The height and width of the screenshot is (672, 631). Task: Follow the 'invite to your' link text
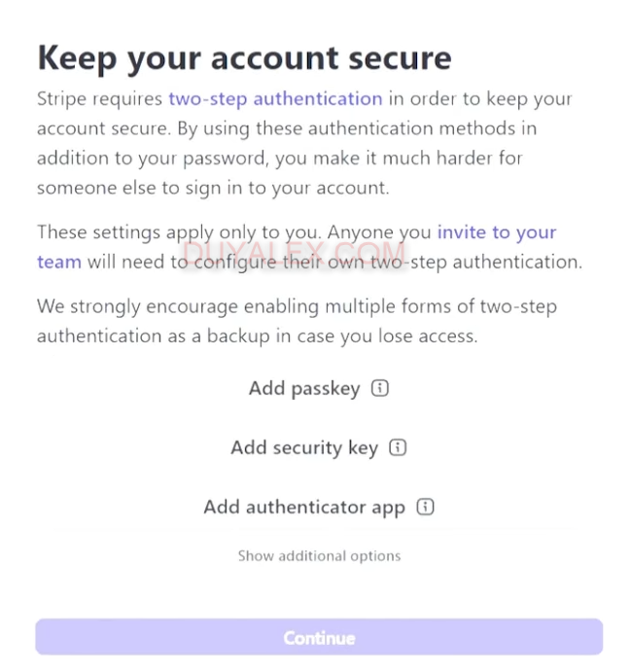tap(497, 232)
